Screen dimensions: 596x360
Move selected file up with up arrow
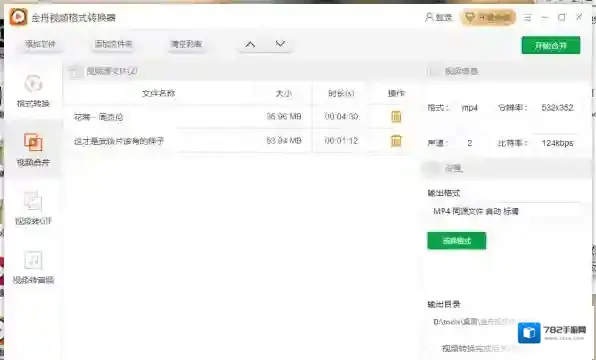click(x=250, y=44)
